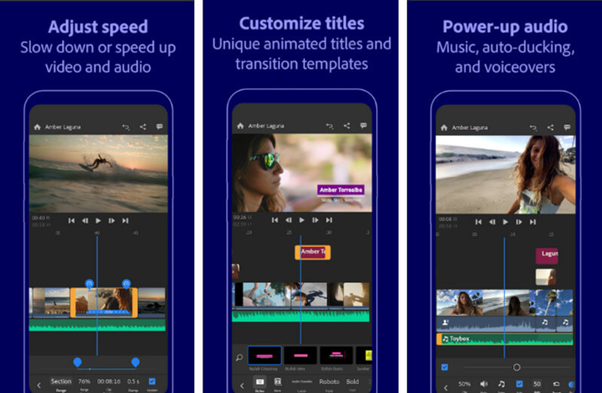Viewport: 602px width, 393px height.
Task: Skip to end in Customize titles phone
Action: pos(329,220)
